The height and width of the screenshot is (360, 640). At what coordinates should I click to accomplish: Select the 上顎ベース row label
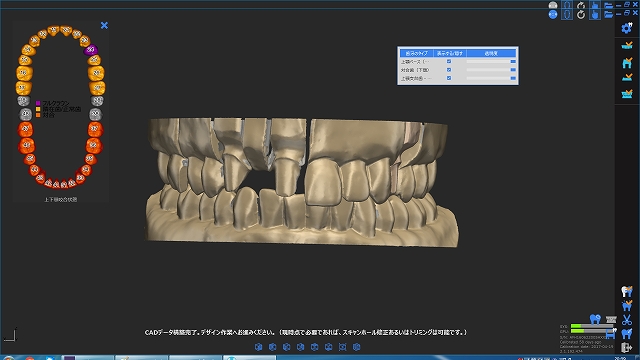415,62
